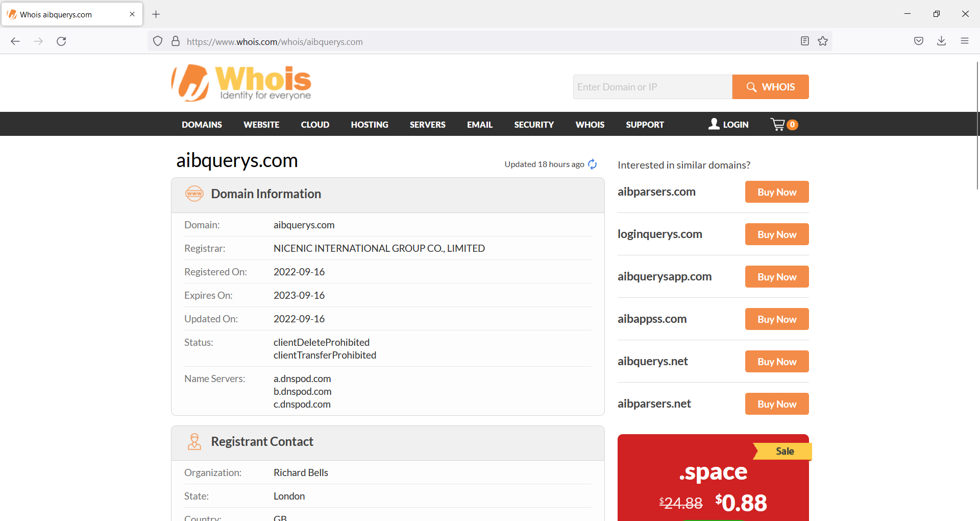Click the Registered On date 2022-09-16
Screen dimensions: 980x521
[299, 272]
